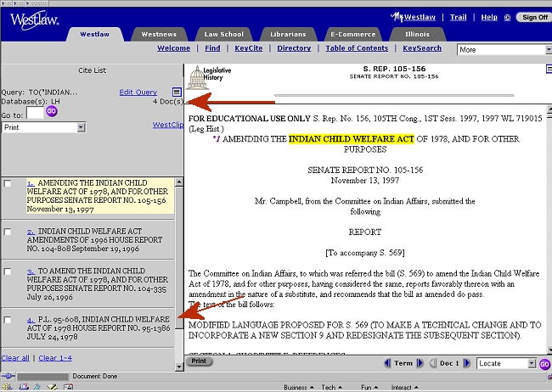Open the Find link
552x392 pixels.
click(x=212, y=48)
